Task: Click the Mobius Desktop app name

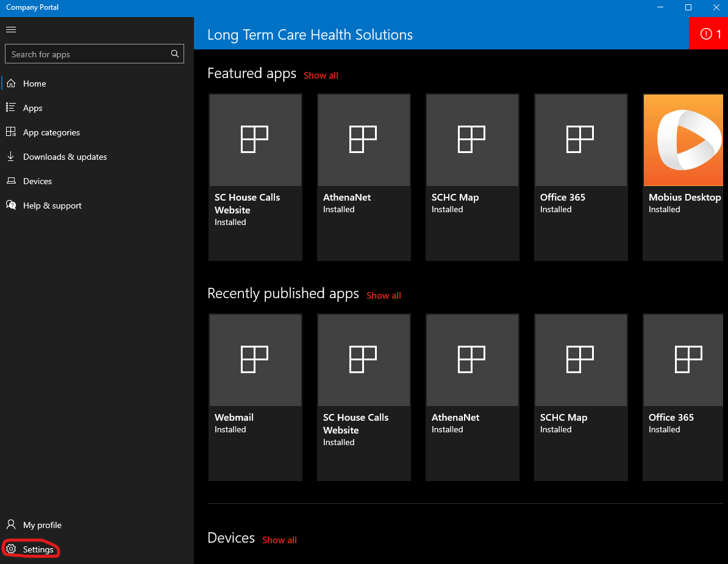Action: [685, 198]
